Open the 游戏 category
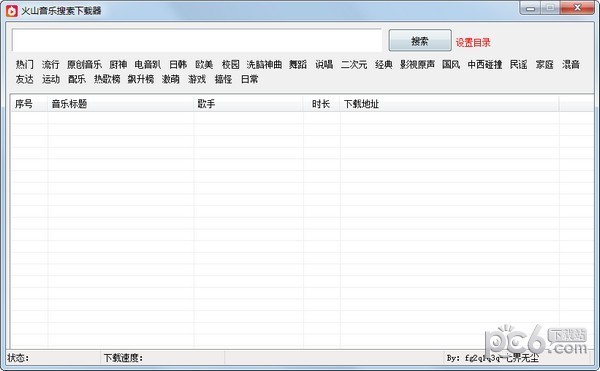600x371 pixels. [197, 79]
